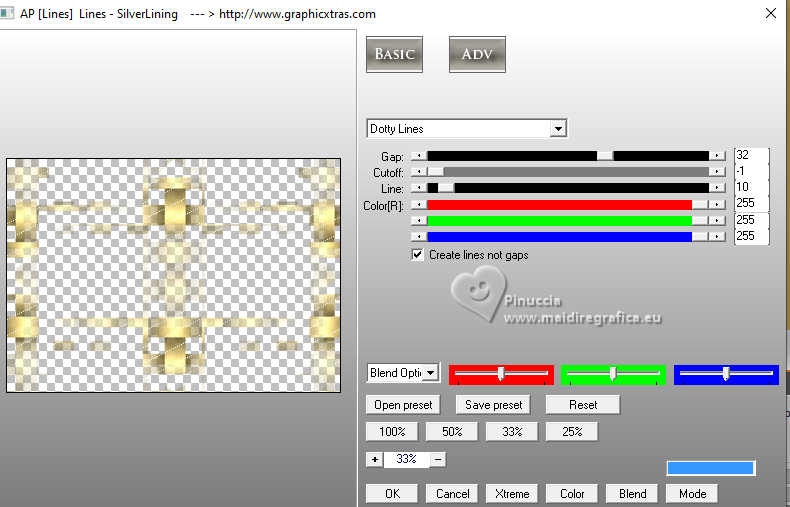Switch to the ADV tab

point(477,54)
